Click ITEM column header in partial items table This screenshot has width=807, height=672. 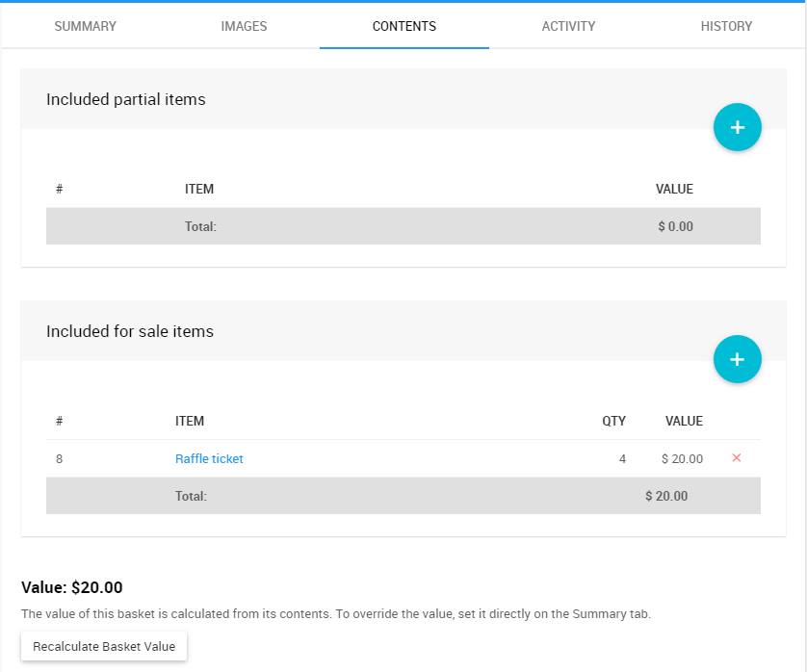pyautogui.click(x=199, y=189)
